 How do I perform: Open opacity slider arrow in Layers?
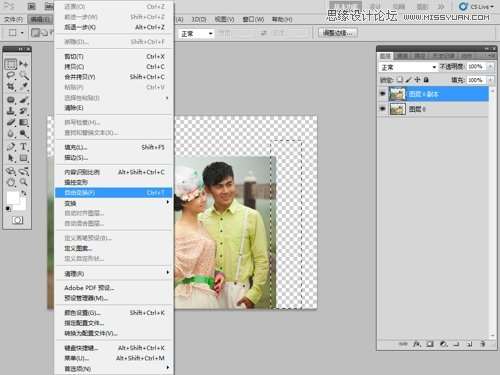coord(490,67)
